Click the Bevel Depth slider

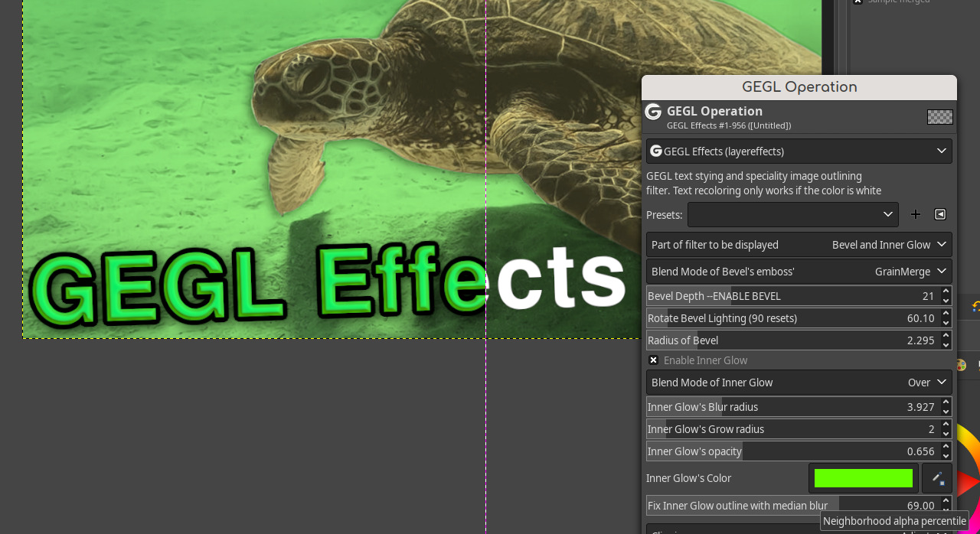coord(792,296)
